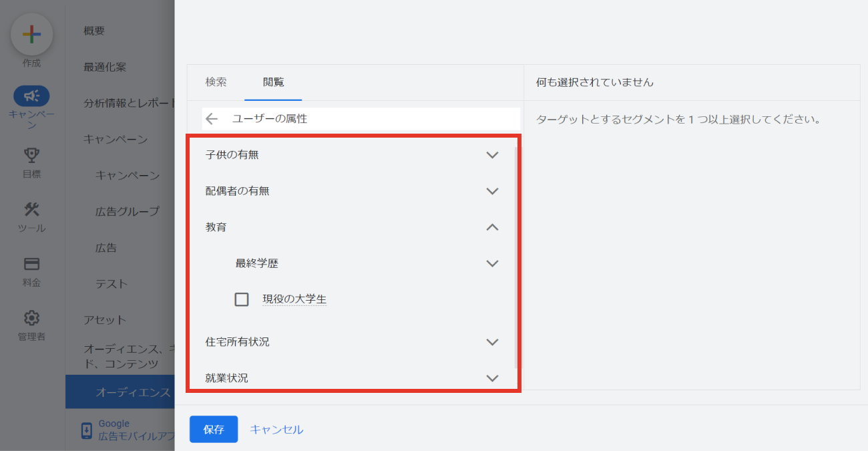Image resolution: width=868 pixels, height=451 pixels.
Task: Open 最適化案 in the side menu
Action: pyautogui.click(x=105, y=67)
